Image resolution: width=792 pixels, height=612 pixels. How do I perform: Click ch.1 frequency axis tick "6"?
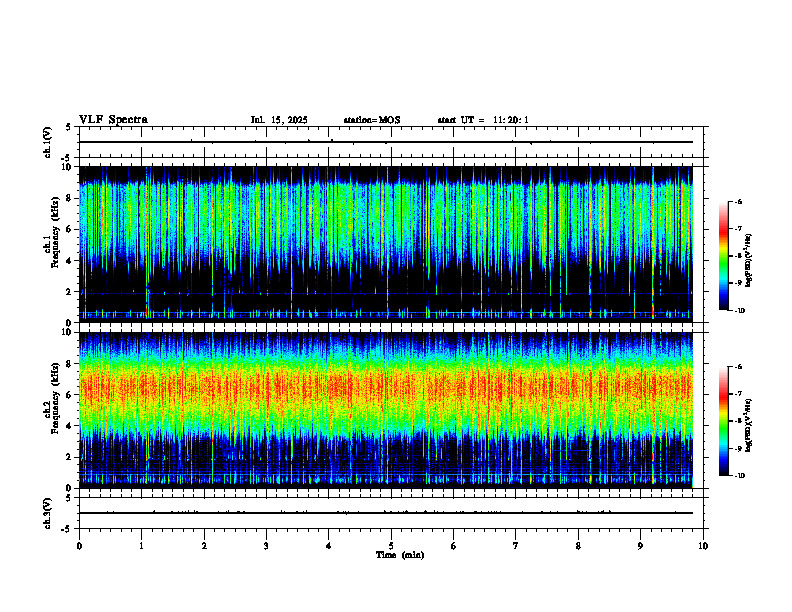pyautogui.click(x=69, y=229)
